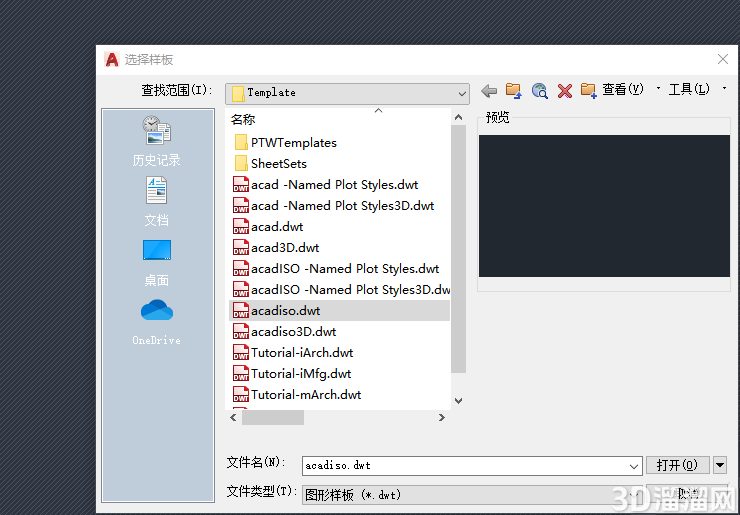Open the History (历史记录) shortcut
This screenshot has height=515, width=740.
[x=157, y=141]
